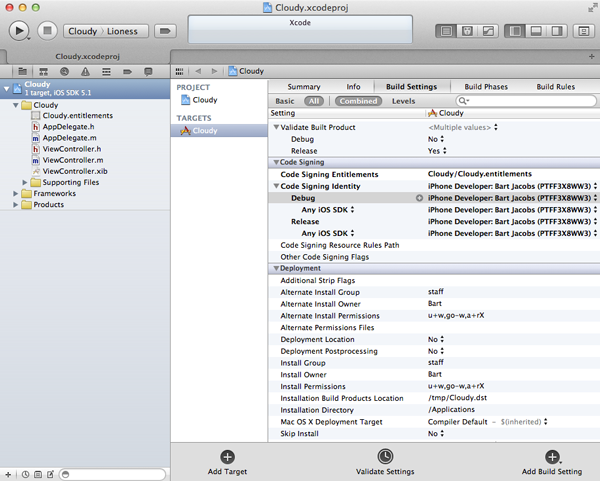Toggle the Debug area visibility
The height and width of the screenshot is (481, 600).
pos(536,31)
